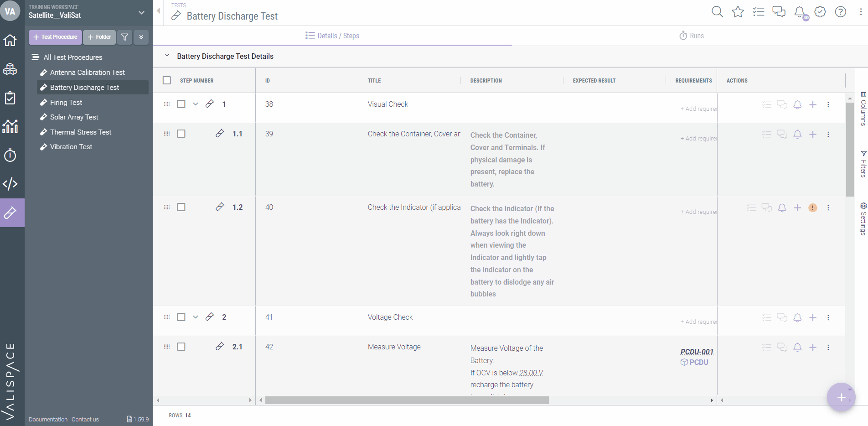Viewport: 868px width, 426px height.
Task: Collapse step 1 Visual Check row
Action: pos(196,104)
